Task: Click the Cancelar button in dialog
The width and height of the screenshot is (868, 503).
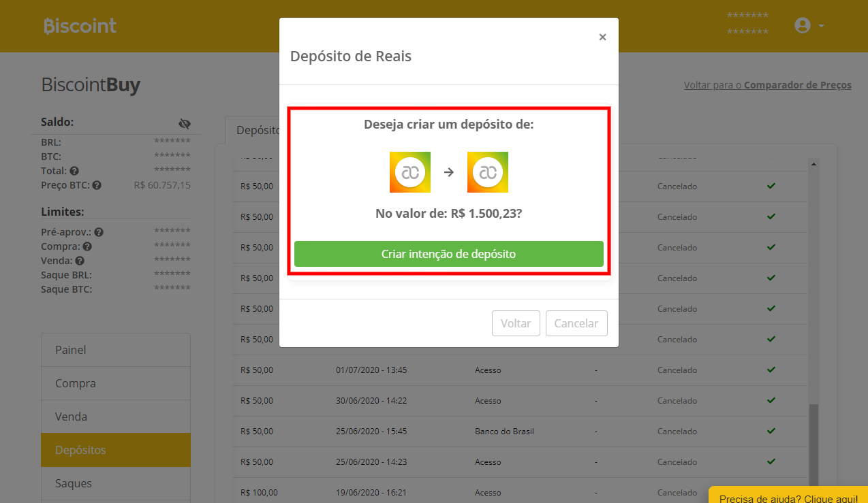Action: tap(576, 323)
